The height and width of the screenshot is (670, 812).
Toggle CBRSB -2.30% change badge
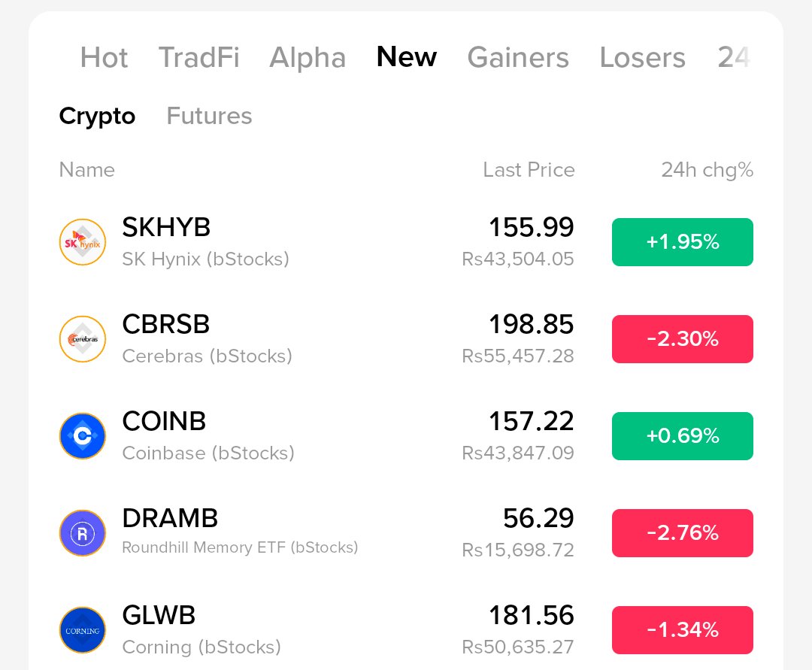coord(683,339)
